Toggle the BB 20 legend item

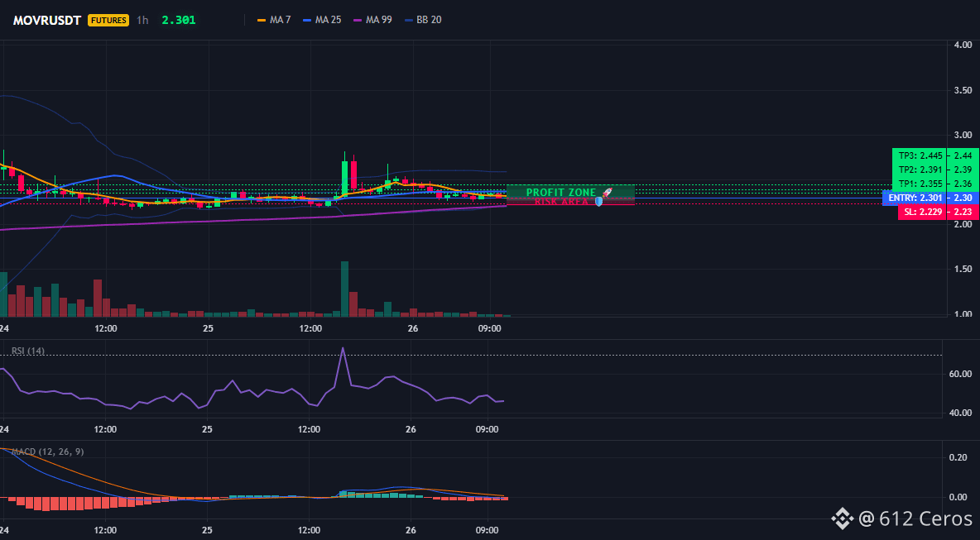click(422, 20)
